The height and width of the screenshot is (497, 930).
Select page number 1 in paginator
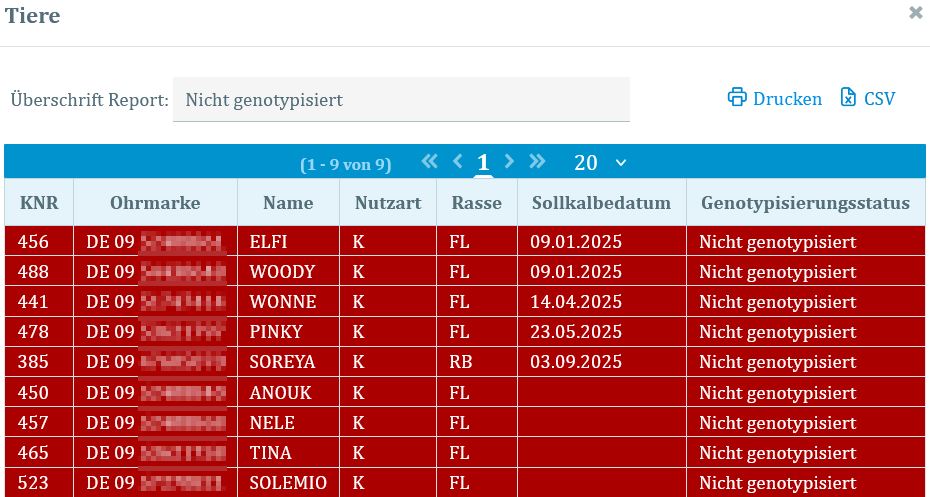click(x=483, y=163)
